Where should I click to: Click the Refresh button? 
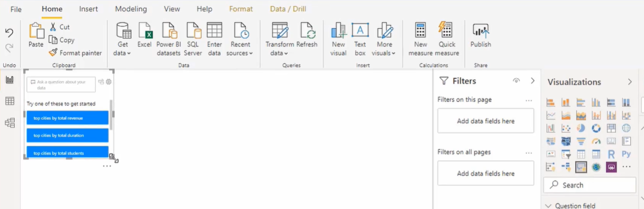pos(307,36)
